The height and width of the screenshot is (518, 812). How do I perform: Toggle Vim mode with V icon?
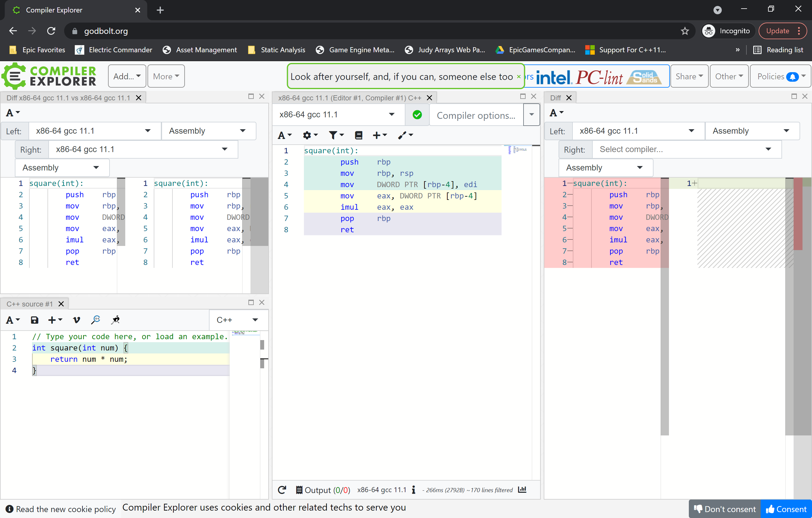[76, 320]
